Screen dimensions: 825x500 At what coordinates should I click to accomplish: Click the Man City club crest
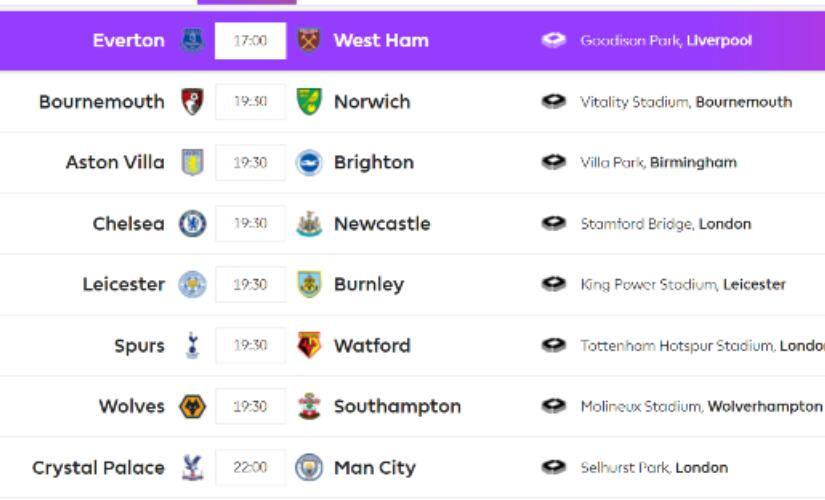[309, 467]
